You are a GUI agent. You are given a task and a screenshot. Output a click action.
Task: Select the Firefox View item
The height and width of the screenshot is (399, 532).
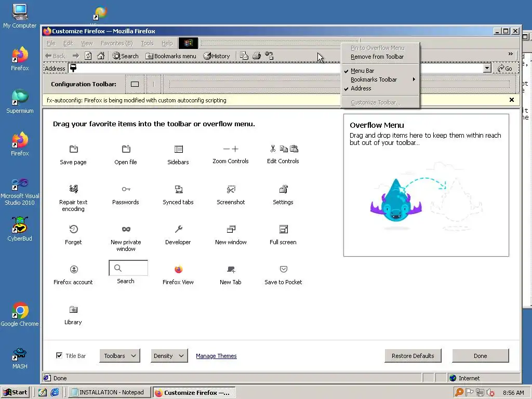(178, 275)
